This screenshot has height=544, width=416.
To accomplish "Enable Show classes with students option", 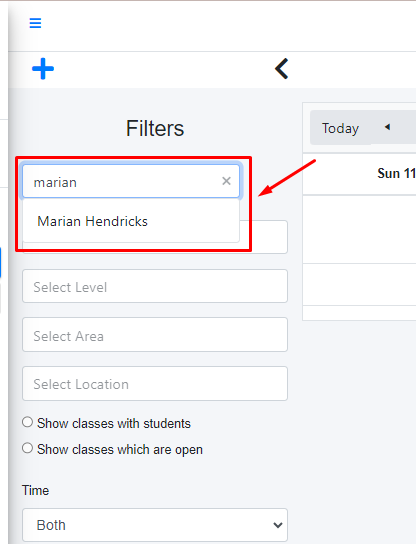I will 27,422.
